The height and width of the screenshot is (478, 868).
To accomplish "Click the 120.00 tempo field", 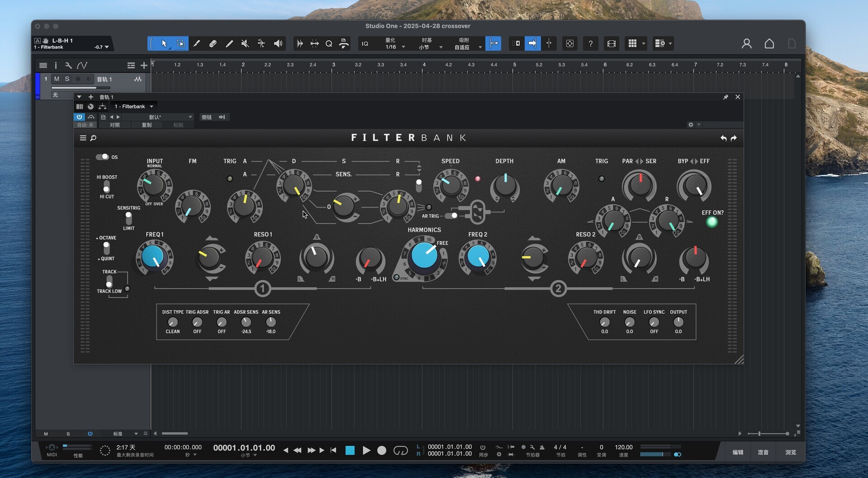I will pyautogui.click(x=623, y=447).
